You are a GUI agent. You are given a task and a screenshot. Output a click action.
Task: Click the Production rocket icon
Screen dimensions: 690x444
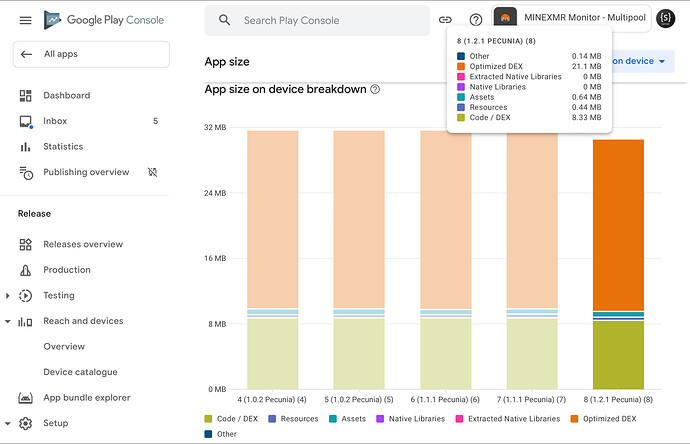(26, 270)
